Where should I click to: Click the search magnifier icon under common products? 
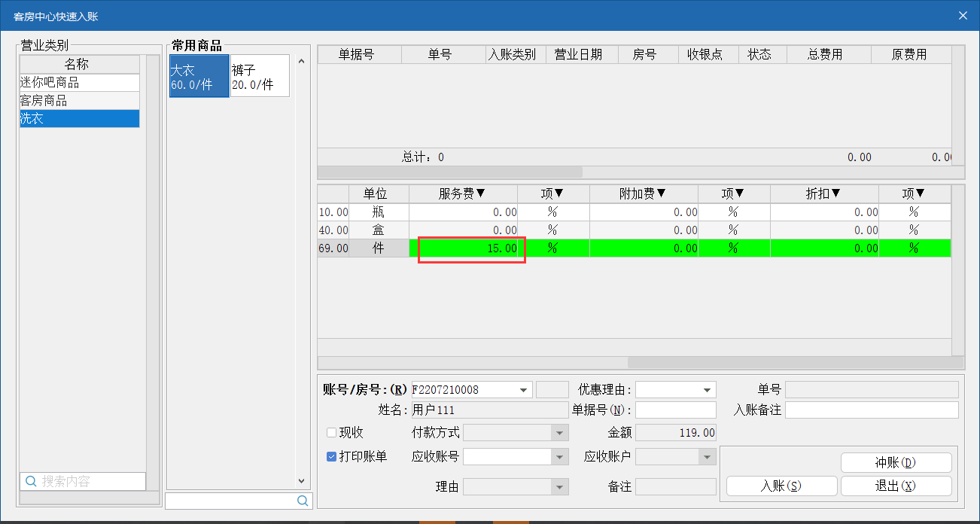point(303,501)
